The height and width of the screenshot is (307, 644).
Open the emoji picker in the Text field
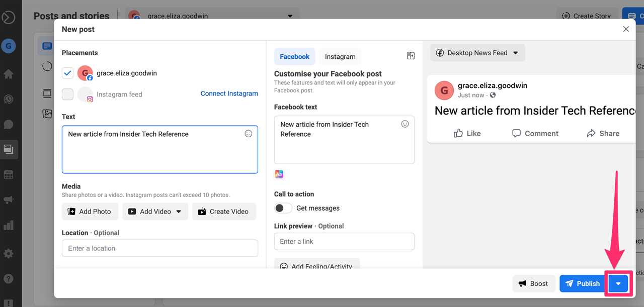248,133
